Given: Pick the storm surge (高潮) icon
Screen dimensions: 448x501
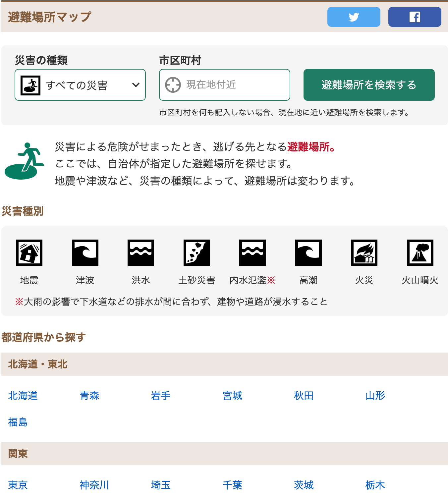Looking at the screenshot, I should click(x=308, y=253).
